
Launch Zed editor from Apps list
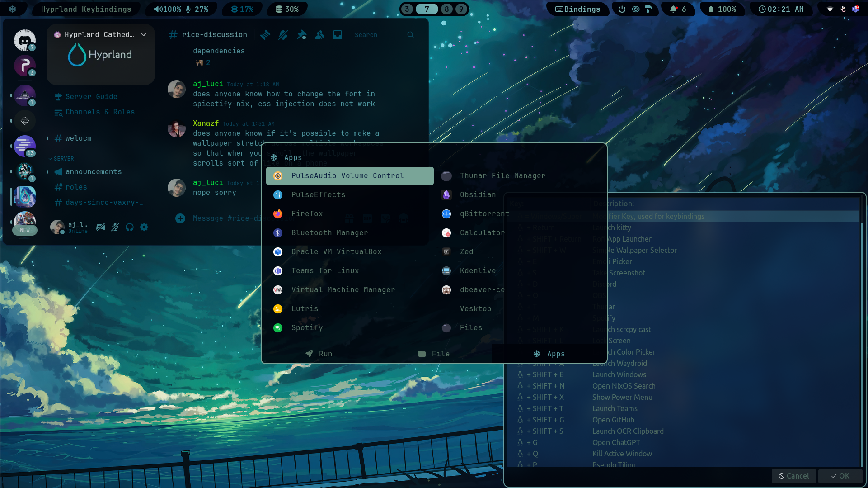[x=518, y=251]
